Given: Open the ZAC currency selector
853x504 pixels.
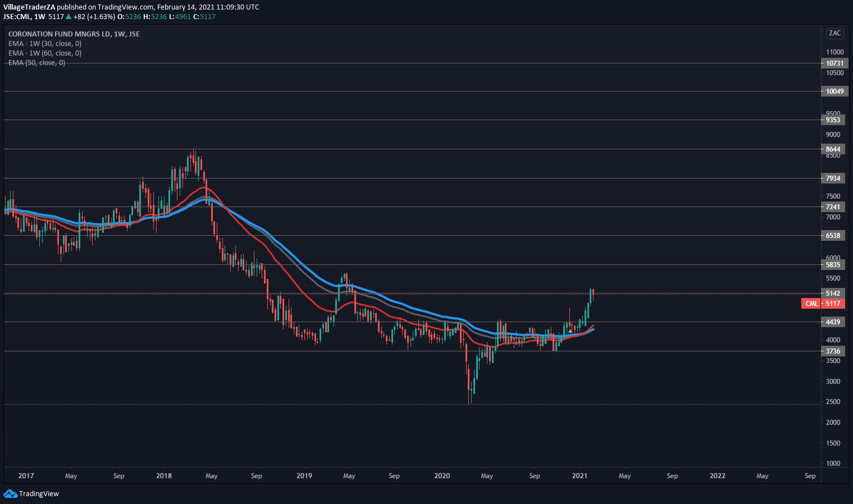Looking at the screenshot, I should (x=834, y=33).
